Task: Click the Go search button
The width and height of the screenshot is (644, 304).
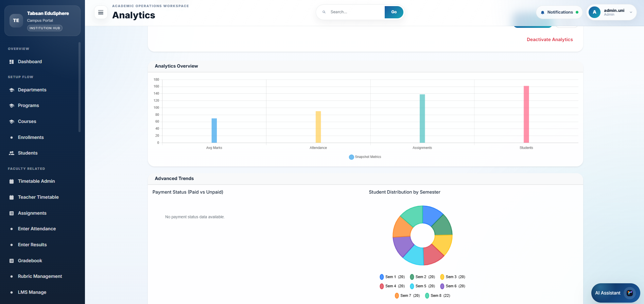Action: click(394, 12)
